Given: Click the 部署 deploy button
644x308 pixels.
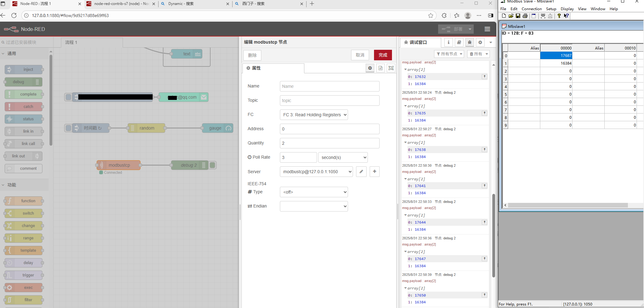Looking at the screenshot, I should [452, 29].
